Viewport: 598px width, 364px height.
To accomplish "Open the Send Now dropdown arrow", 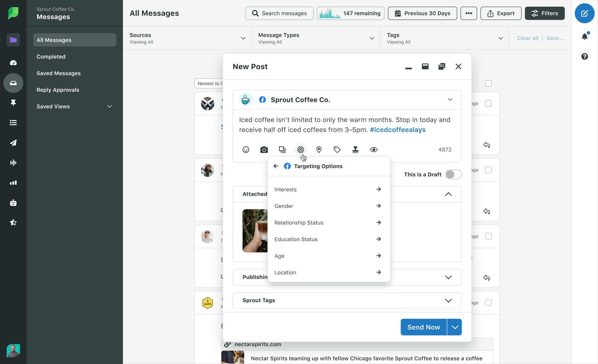I will click(454, 327).
